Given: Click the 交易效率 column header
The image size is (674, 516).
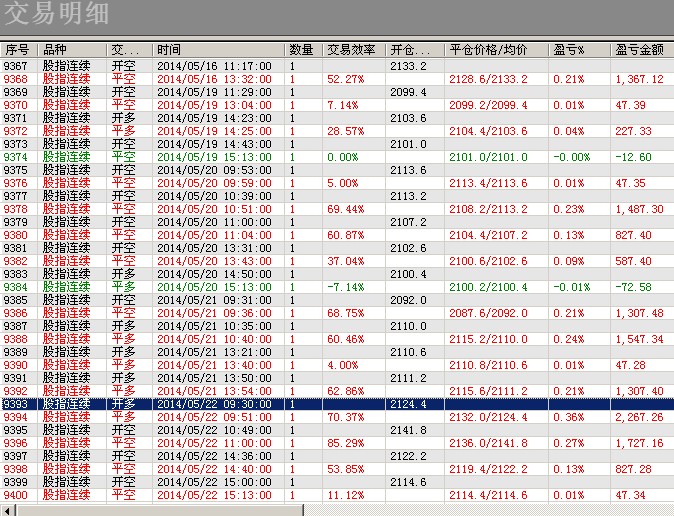Looking at the screenshot, I should tap(354, 50).
